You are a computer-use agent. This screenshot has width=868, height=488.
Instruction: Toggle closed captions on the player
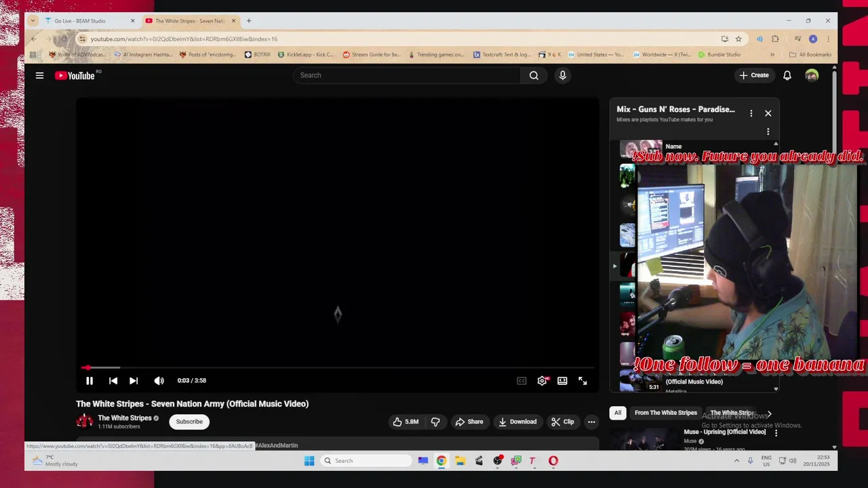(521, 381)
